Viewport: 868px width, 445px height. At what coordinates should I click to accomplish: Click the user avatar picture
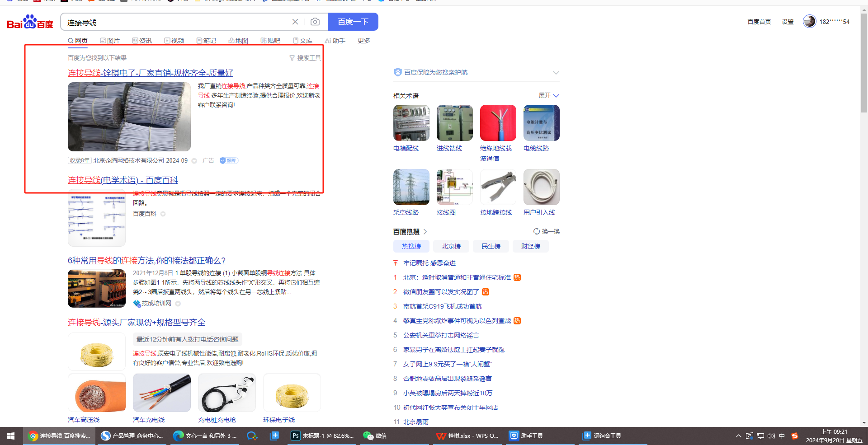(809, 21)
